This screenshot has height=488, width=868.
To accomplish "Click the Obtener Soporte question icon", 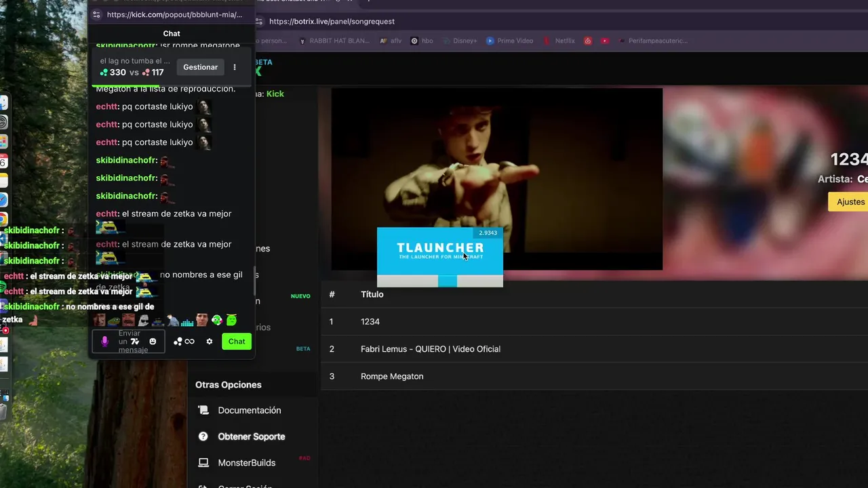I will (x=203, y=436).
